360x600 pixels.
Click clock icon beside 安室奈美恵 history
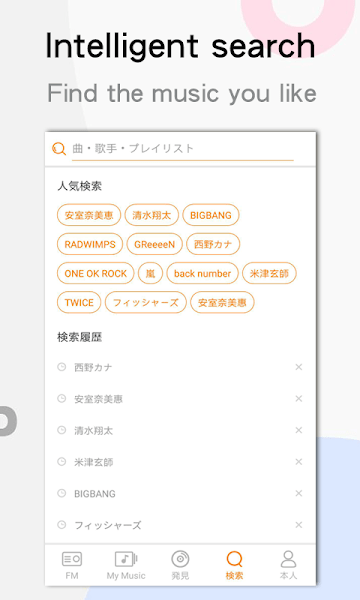point(62,399)
